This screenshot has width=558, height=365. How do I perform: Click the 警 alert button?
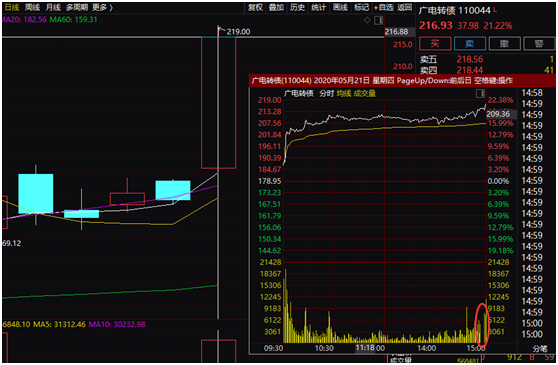tap(539, 44)
